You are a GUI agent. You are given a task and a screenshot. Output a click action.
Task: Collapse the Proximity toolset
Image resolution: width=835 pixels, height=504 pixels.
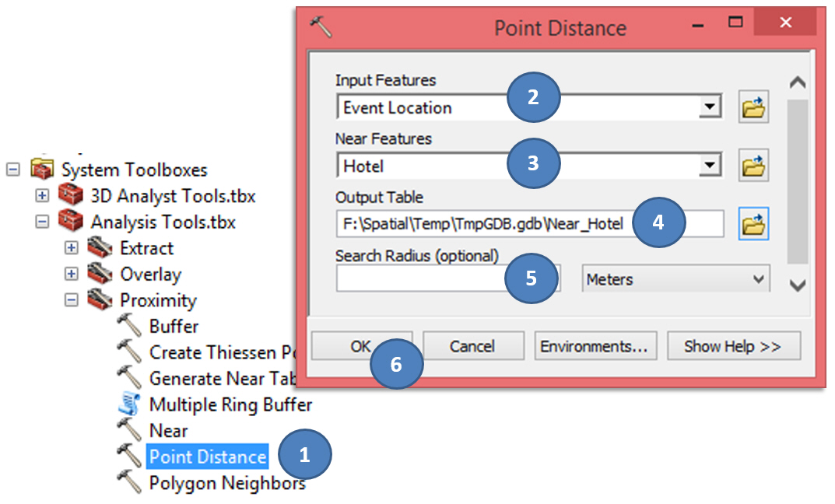[72, 300]
